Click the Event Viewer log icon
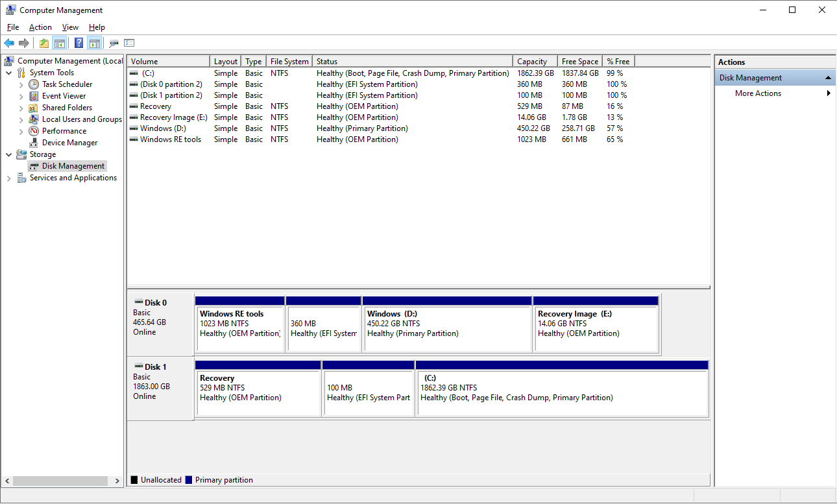 [x=34, y=96]
